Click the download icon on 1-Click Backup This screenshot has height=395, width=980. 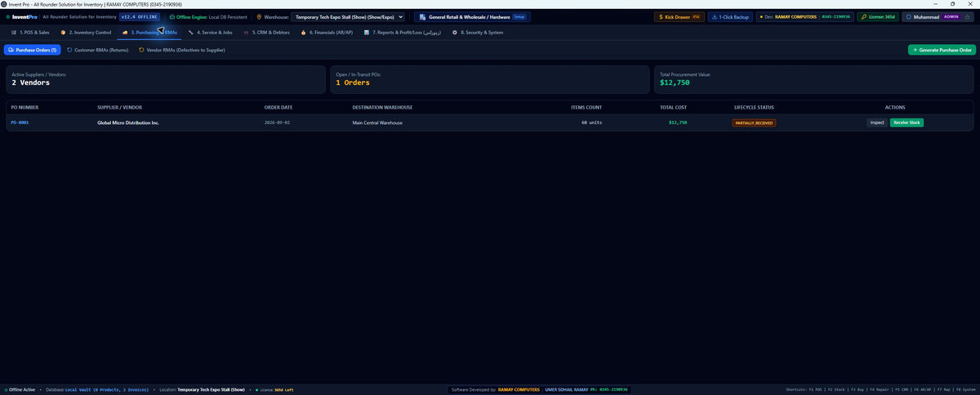(x=715, y=16)
